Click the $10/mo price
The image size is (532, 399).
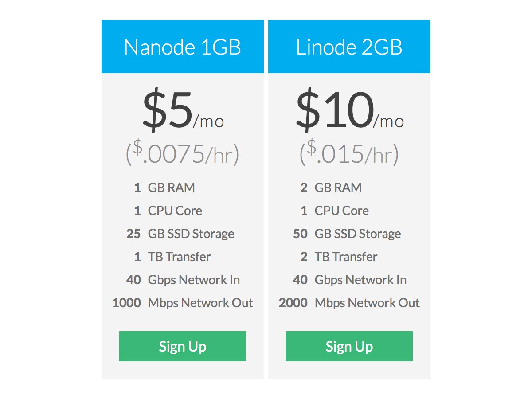(349, 112)
